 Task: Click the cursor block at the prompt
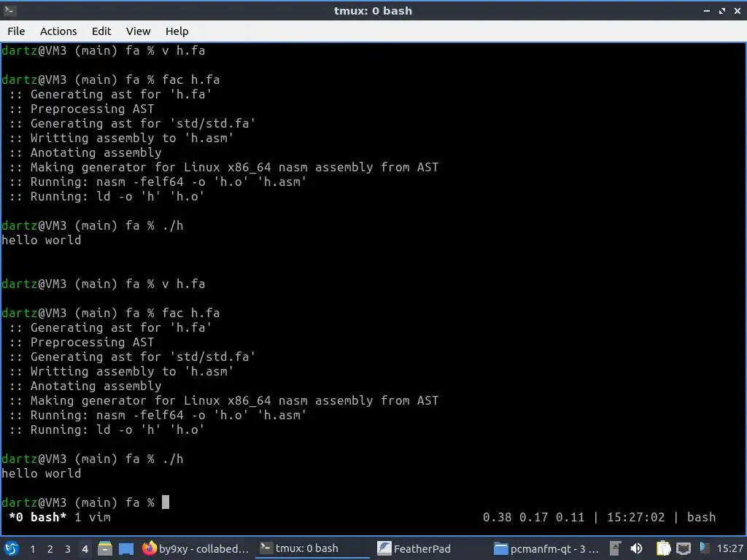(166, 502)
